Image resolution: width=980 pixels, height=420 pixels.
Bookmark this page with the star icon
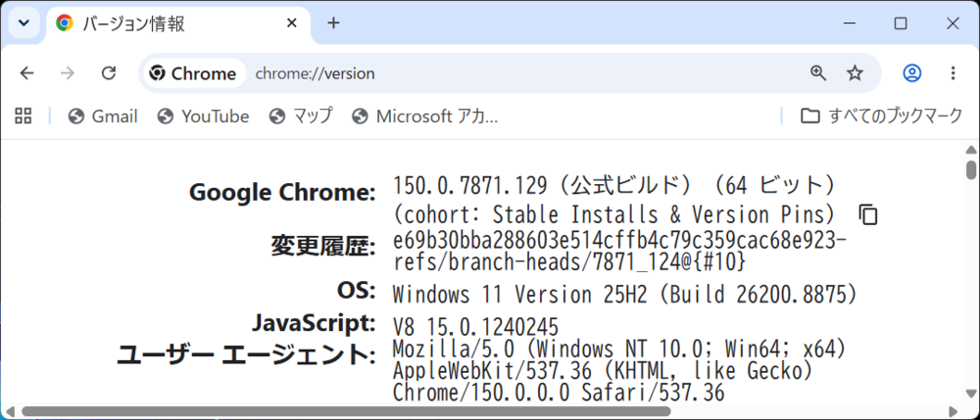[855, 73]
